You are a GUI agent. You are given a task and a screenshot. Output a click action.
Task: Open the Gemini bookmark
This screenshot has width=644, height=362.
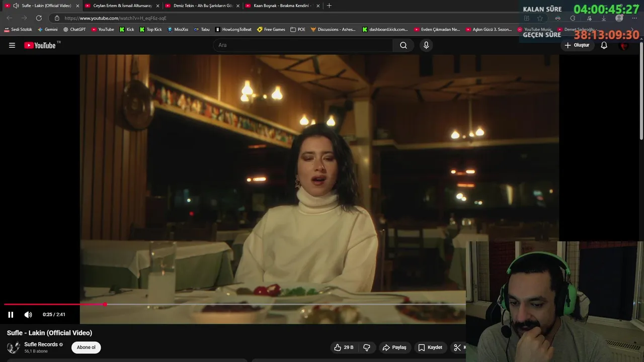[48, 30]
